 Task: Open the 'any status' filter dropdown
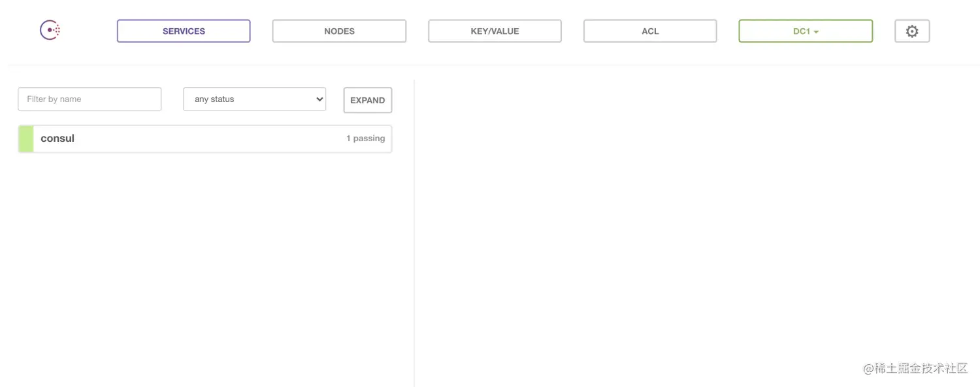point(254,99)
